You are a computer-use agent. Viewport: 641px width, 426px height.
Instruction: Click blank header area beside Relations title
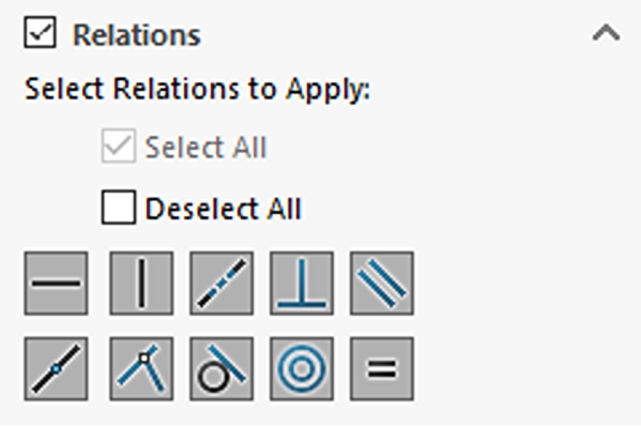(x=392, y=34)
